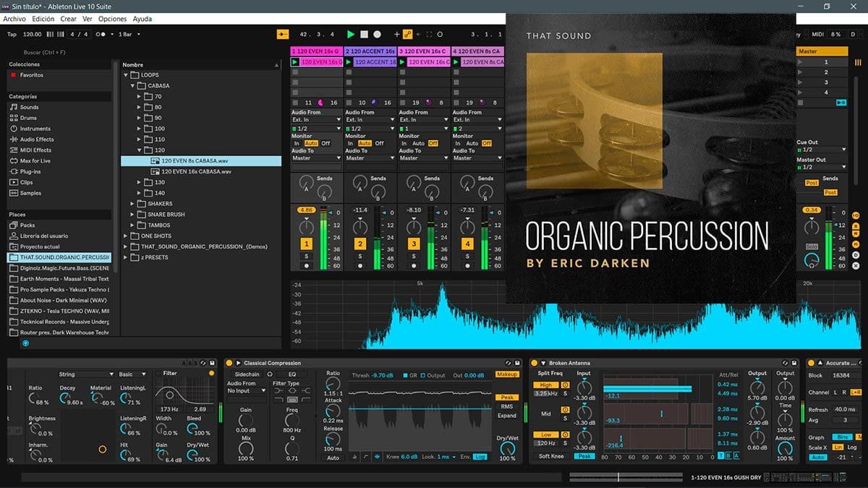Launch Master scene 1

tap(800, 62)
